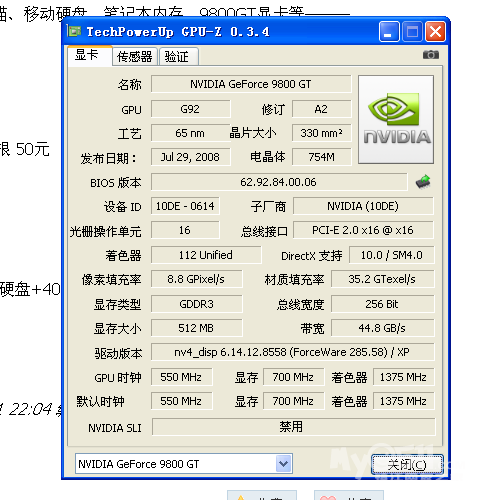Click the 512 MB memory size field
Image resolution: width=498 pixels, height=500 pixels.
197,328
